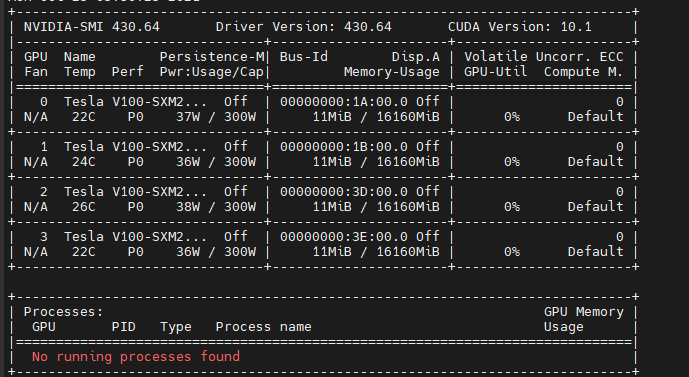Click the Memory-Usage header in GPU table
Image resolution: width=689 pixels, height=377 pixels.
point(392,72)
